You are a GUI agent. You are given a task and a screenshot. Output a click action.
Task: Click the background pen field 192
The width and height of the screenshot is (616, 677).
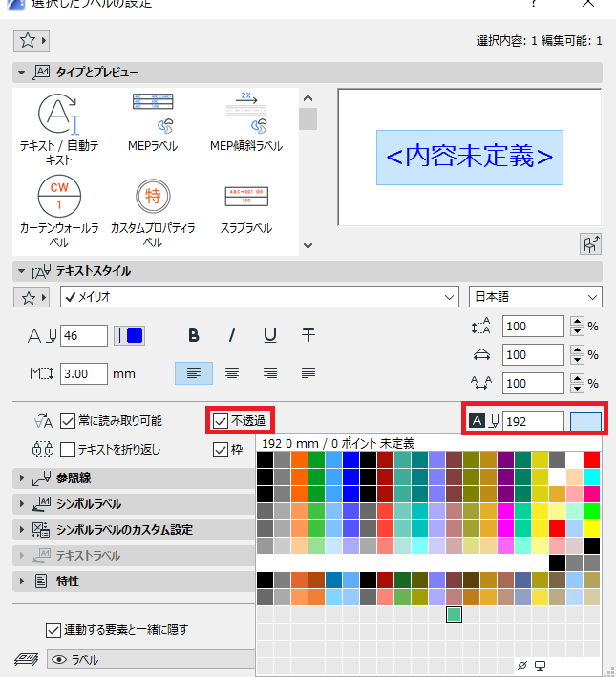[x=535, y=421]
